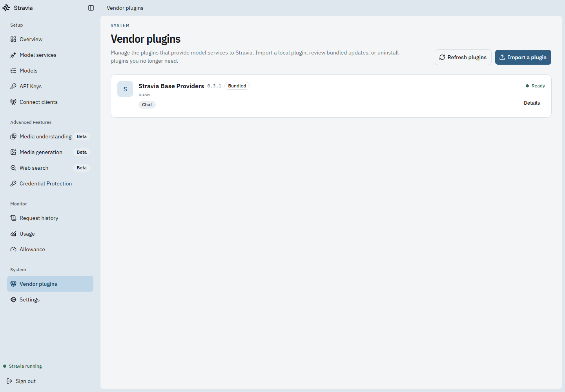The image size is (565, 392).
Task: Open Web search settings
Action: tap(50, 168)
